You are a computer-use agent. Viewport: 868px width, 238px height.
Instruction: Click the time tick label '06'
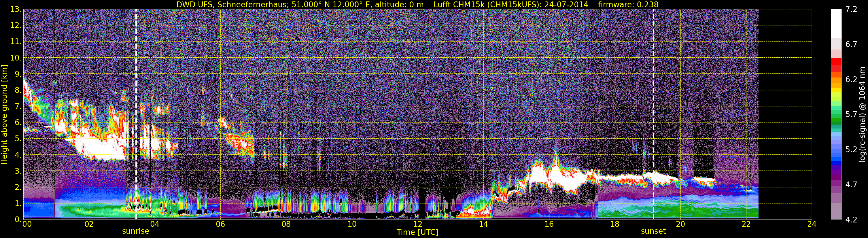[x=220, y=224]
